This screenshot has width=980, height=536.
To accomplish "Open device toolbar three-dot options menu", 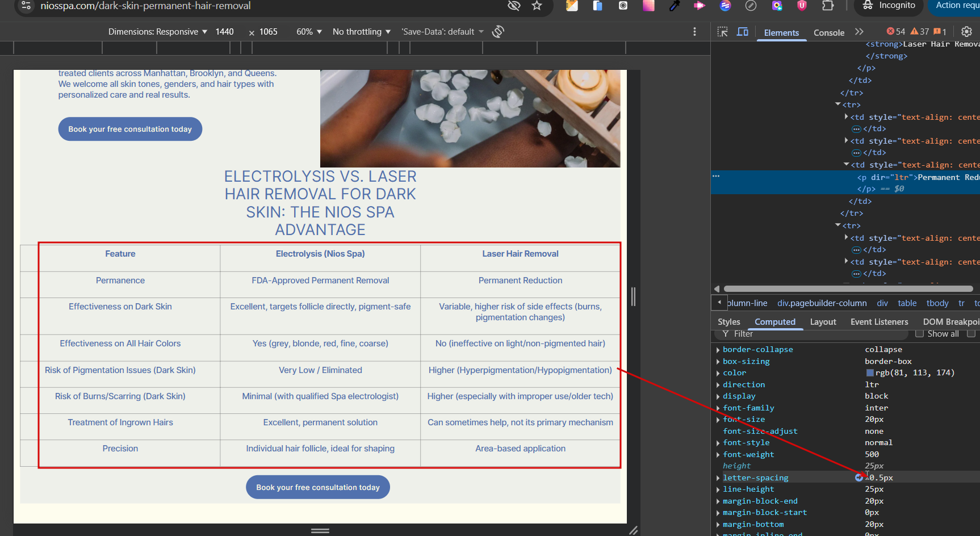I will pos(694,32).
